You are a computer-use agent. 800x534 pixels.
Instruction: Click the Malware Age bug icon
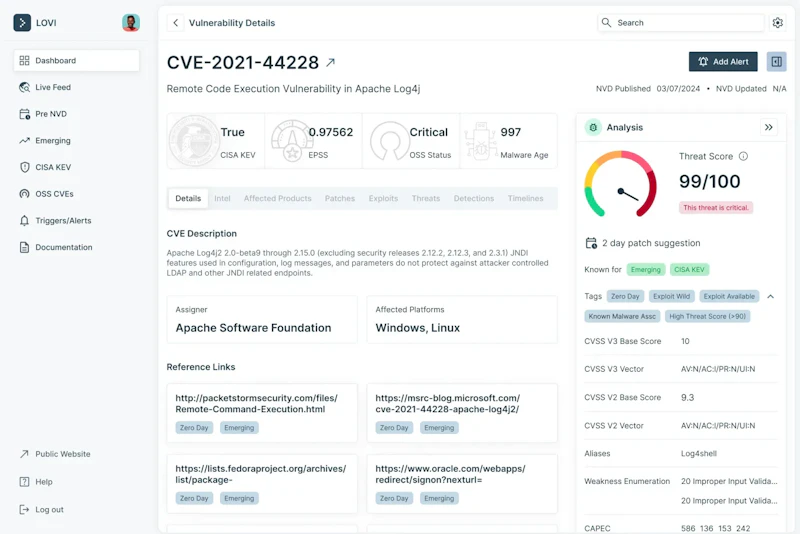pos(481,141)
